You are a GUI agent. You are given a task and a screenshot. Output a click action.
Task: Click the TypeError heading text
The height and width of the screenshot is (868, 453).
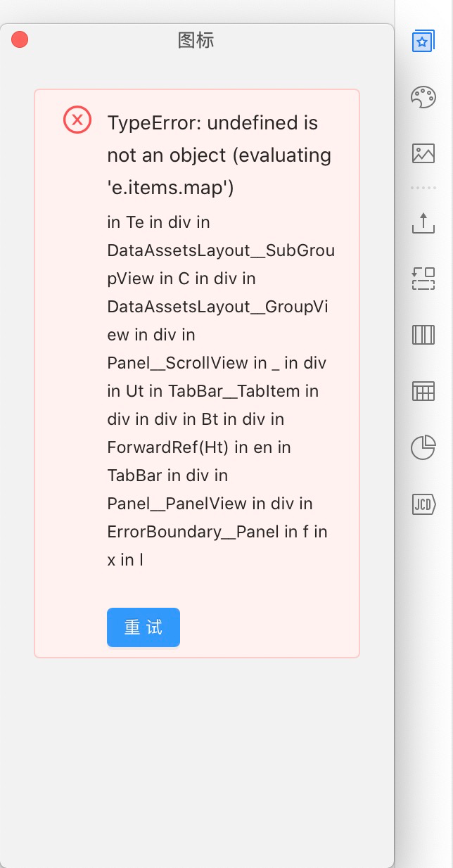[212, 123]
